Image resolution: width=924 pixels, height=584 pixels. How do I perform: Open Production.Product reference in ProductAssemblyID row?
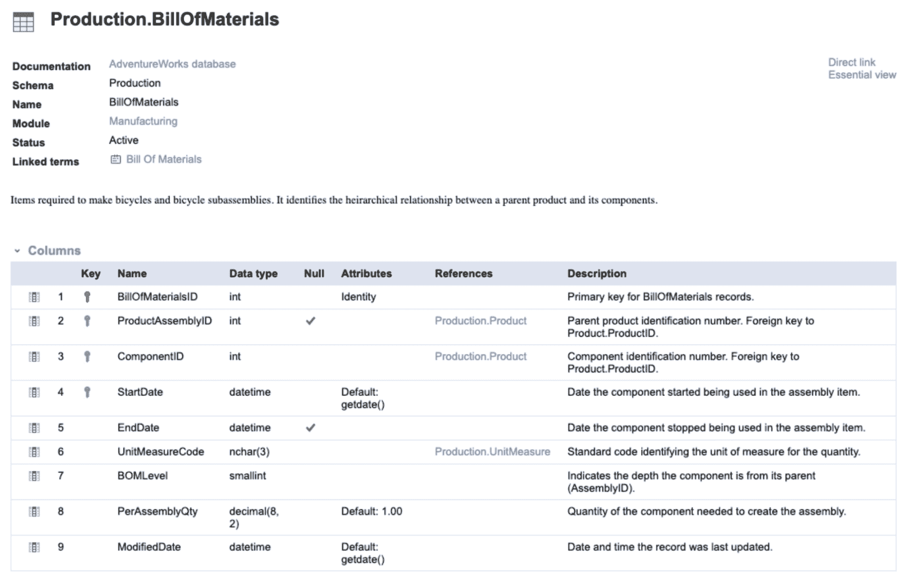[x=480, y=321]
